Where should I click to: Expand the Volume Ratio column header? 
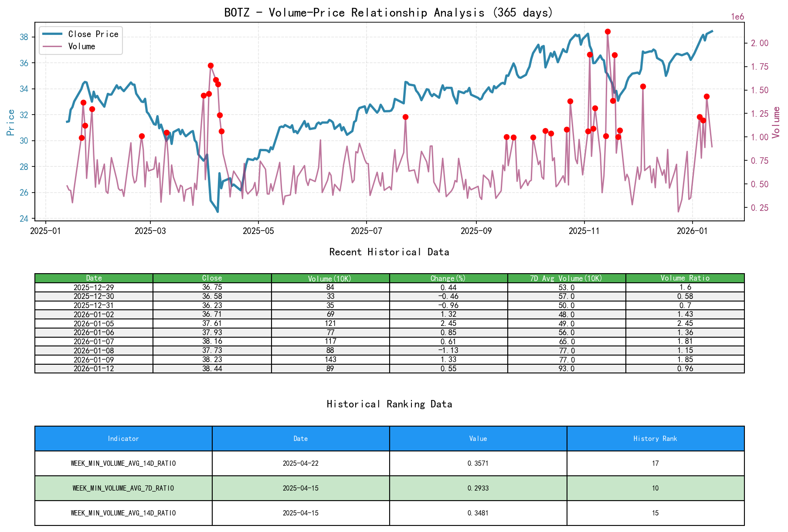685,278
